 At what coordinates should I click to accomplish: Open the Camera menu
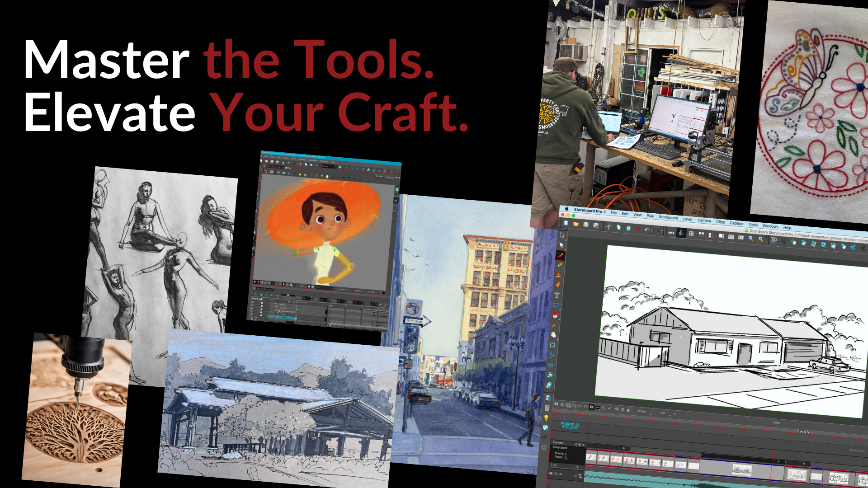click(704, 221)
